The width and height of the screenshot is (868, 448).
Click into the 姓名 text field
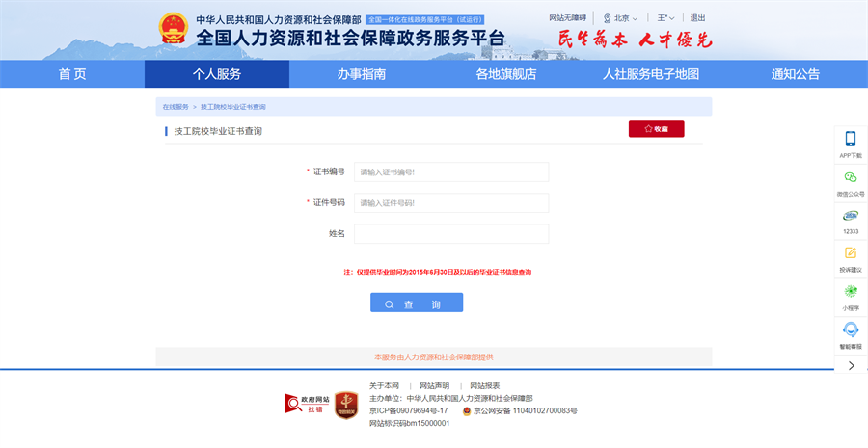(450, 234)
